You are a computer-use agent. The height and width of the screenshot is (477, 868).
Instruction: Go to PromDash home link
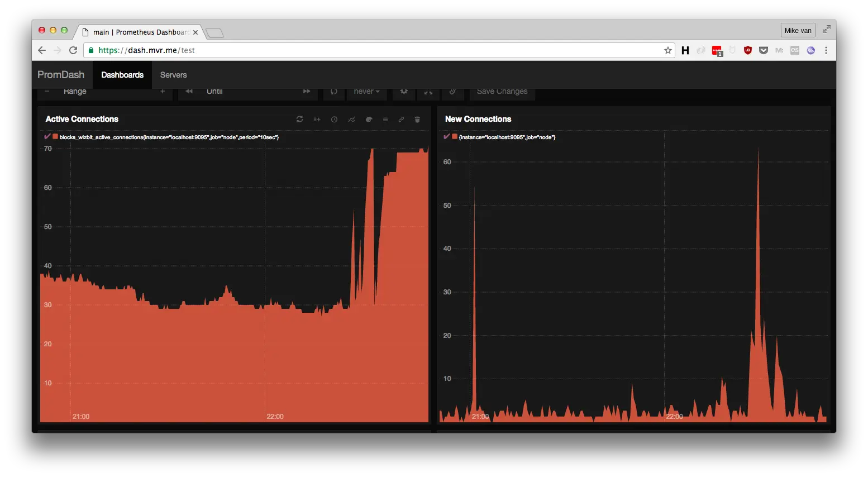pos(61,75)
